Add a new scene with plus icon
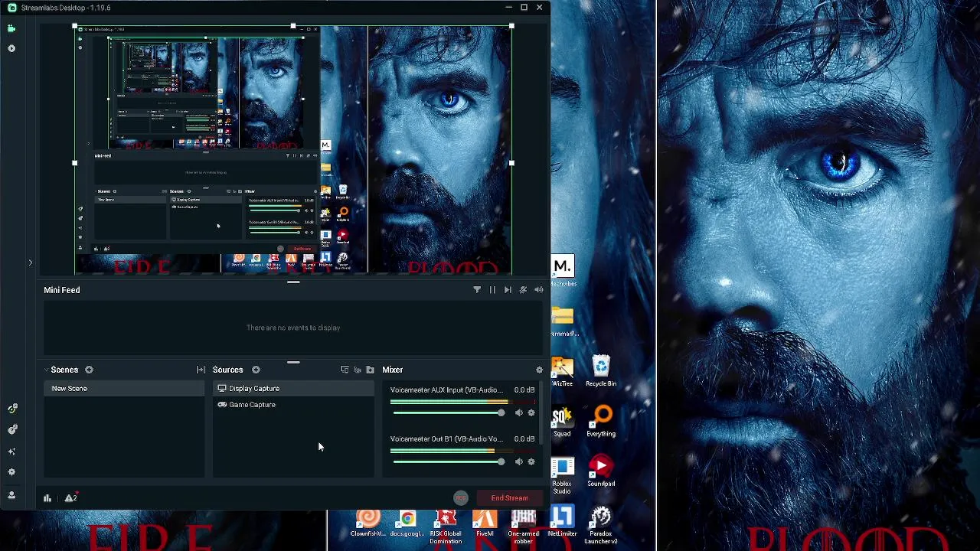The height and width of the screenshot is (551, 980). tap(89, 370)
